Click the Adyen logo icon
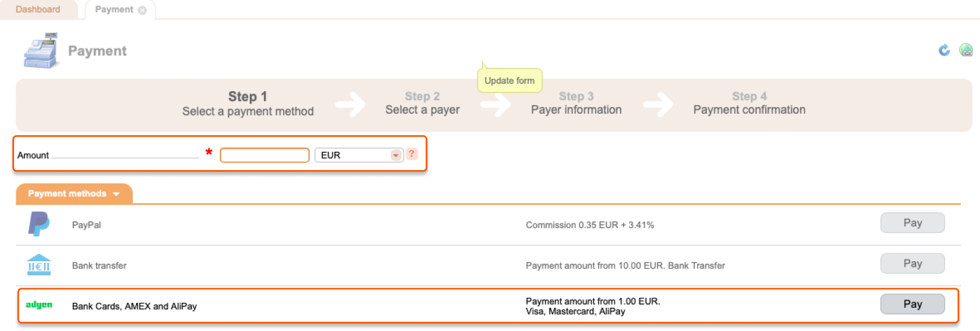Screen dimensions: 980x331 coord(39,305)
